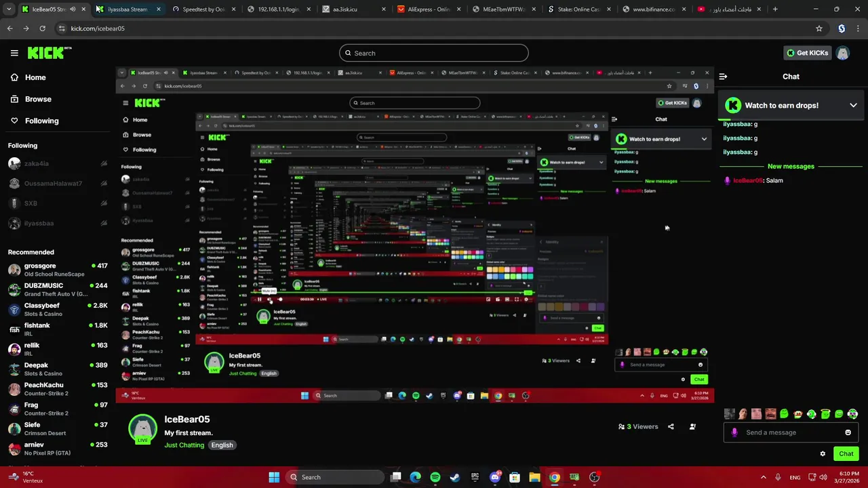Switch to the Speedtest by Ookla tab

coord(203,9)
